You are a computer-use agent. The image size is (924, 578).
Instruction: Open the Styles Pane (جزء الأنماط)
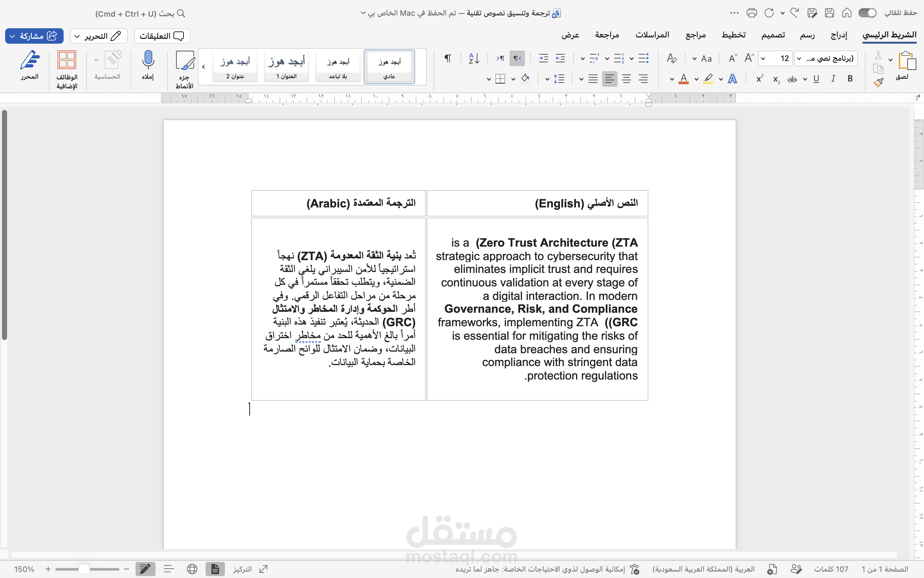point(185,70)
